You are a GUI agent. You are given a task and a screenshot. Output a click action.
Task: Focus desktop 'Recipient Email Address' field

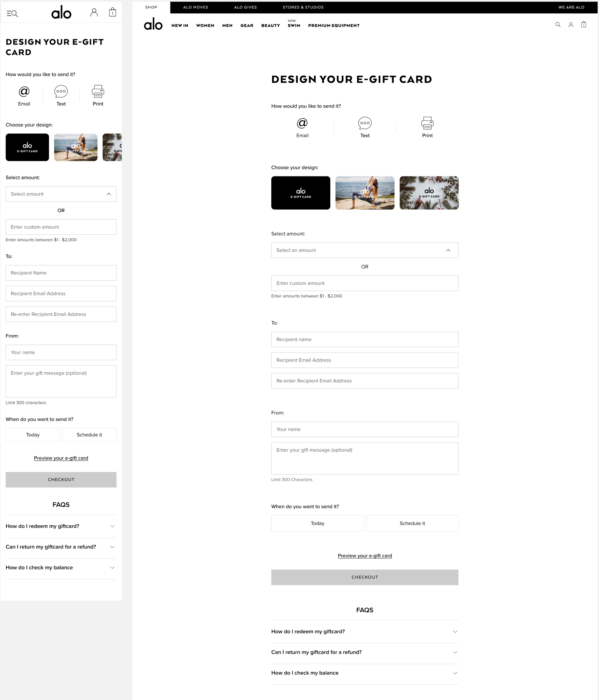[365, 360]
